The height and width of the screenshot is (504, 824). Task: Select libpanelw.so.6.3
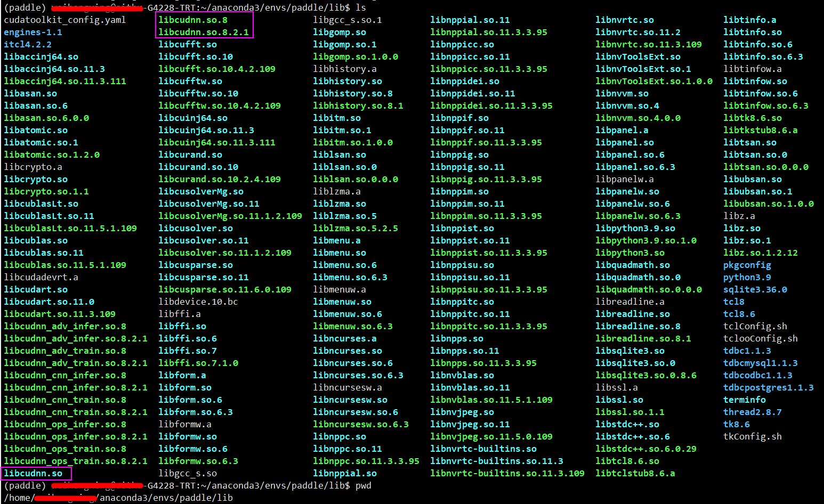click(x=638, y=216)
